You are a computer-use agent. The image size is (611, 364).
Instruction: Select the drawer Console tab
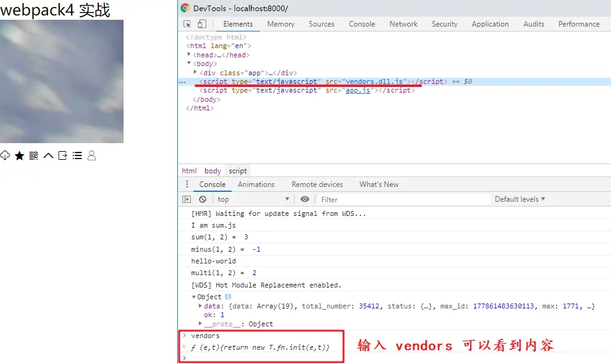point(213,184)
